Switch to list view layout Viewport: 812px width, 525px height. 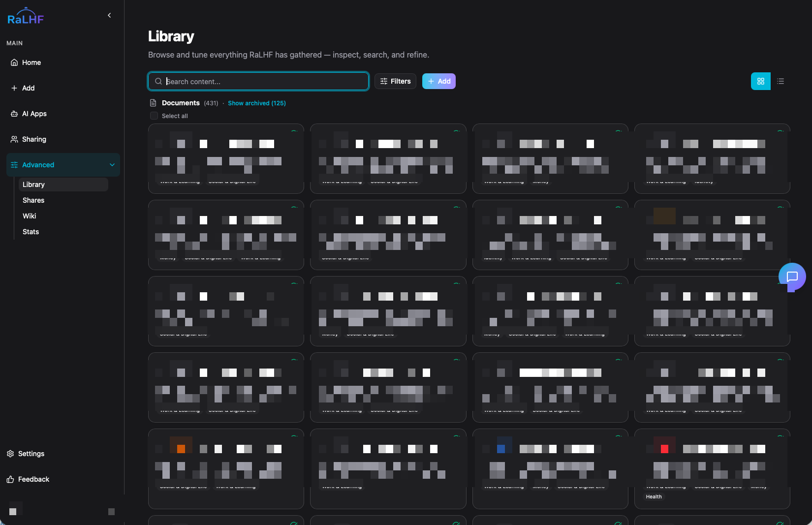[780, 81]
